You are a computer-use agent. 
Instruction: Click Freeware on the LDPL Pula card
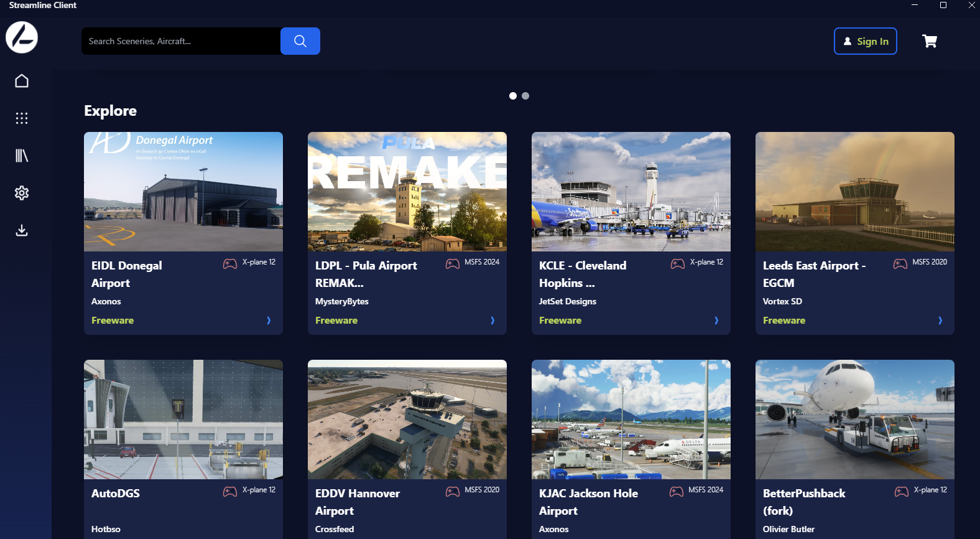[x=336, y=321]
